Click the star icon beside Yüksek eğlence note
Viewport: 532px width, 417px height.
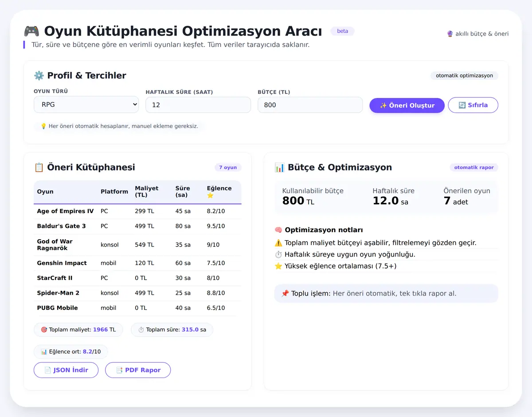coord(278,266)
